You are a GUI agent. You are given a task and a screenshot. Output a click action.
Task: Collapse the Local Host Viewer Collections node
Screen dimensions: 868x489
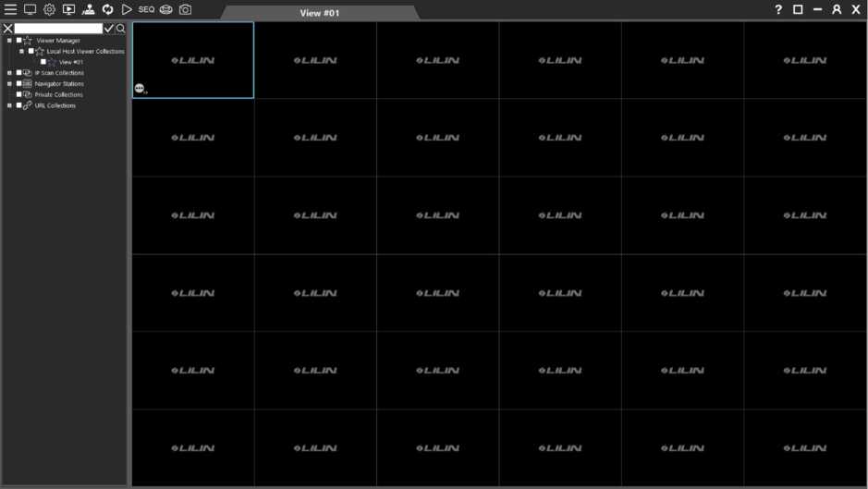tap(21, 52)
